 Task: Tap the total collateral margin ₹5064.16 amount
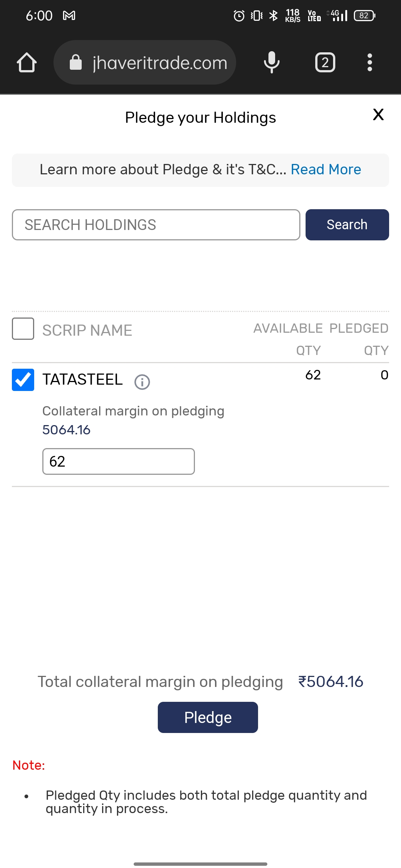click(x=331, y=682)
